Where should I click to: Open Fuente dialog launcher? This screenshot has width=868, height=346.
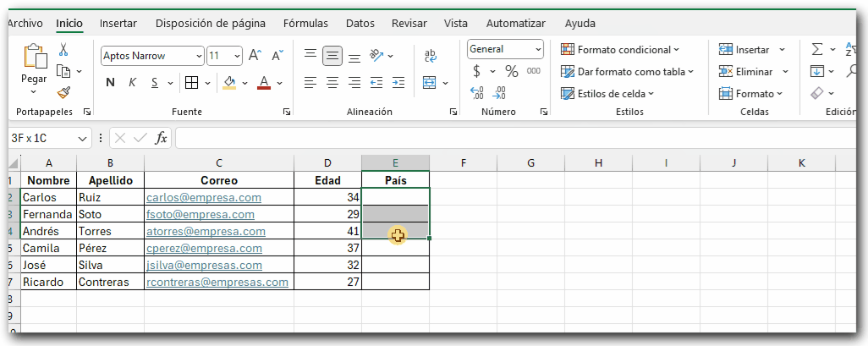286,112
